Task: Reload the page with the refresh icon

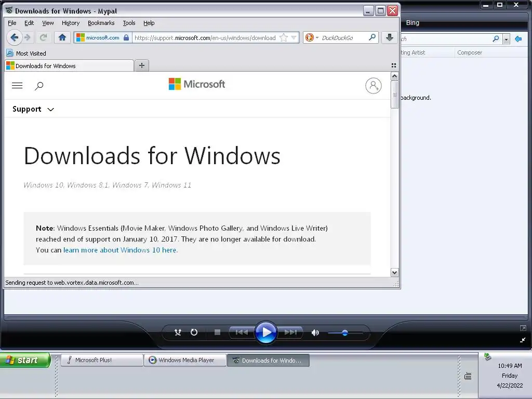Action: [43, 37]
